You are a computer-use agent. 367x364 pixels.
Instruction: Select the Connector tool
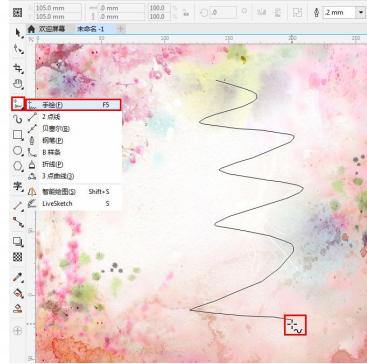click(18, 222)
